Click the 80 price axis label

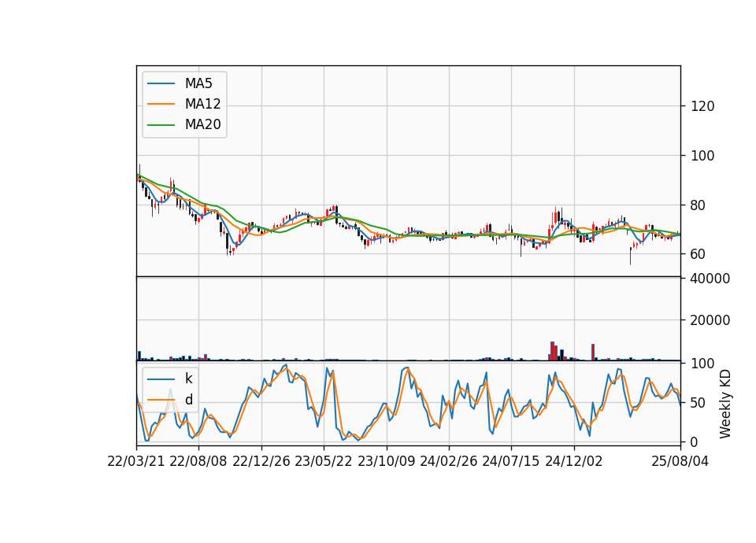(x=699, y=205)
